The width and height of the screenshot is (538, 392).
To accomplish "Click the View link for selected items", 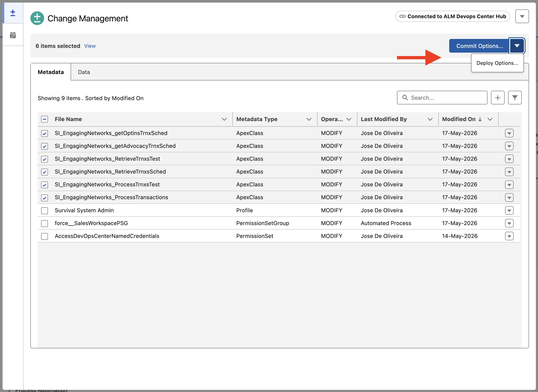I will pyautogui.click(x=90, y=46).
